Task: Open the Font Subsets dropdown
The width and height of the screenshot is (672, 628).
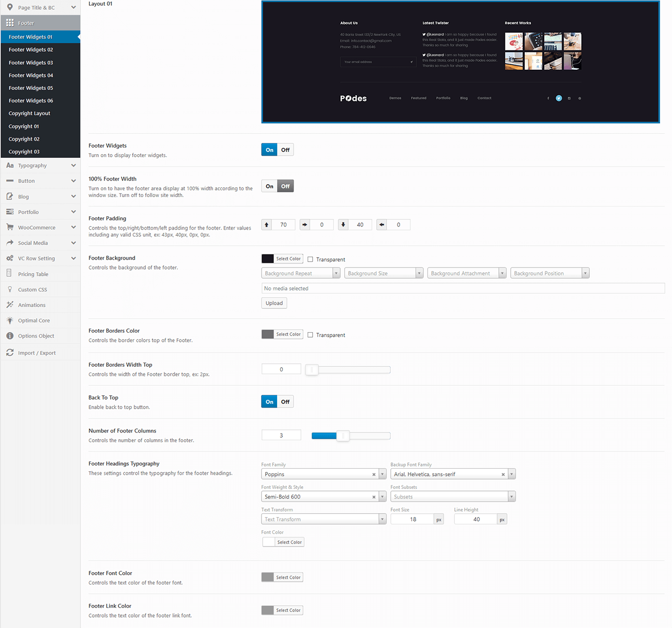Action: coord(453,497)
